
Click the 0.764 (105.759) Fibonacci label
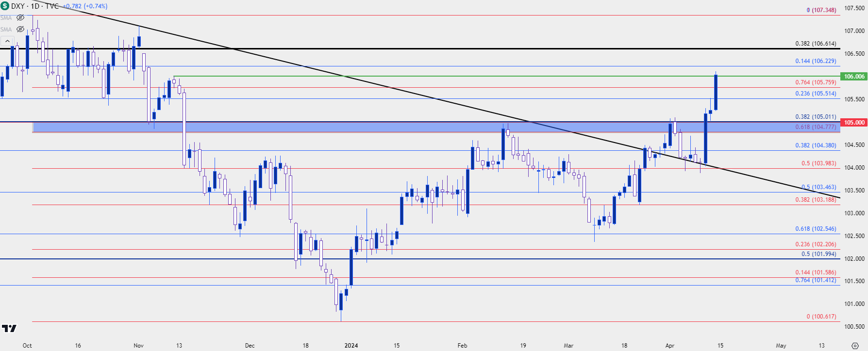tap(816, 82)
